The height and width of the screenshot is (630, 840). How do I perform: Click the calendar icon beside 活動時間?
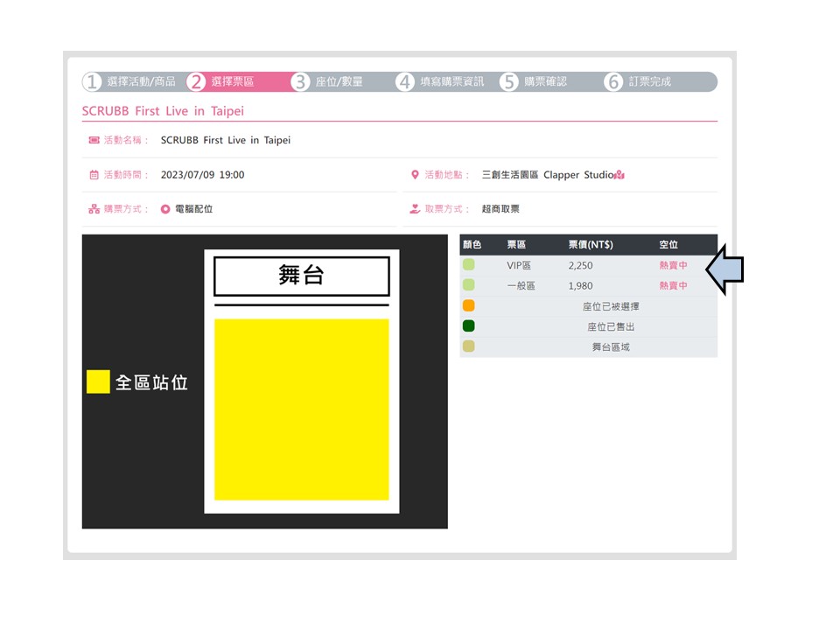pyautogui.click(x=94, y=175)
